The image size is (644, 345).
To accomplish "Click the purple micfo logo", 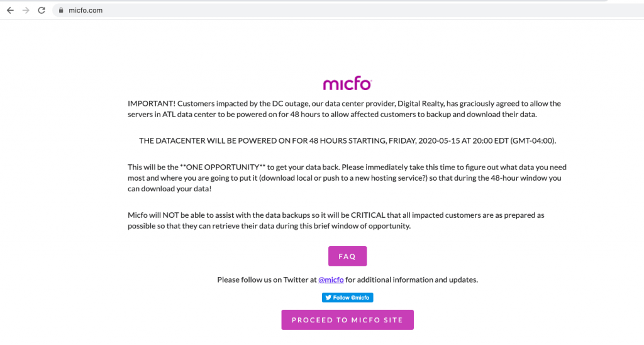I will click(347, 84).
